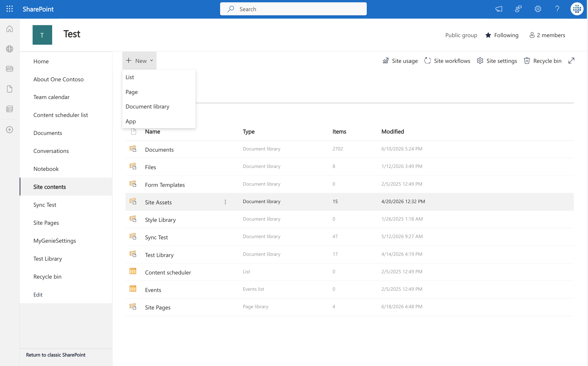Viewport: 588px width, 366px height.
Task: Click the Content scheduler list icon
Action: (133, 271)
